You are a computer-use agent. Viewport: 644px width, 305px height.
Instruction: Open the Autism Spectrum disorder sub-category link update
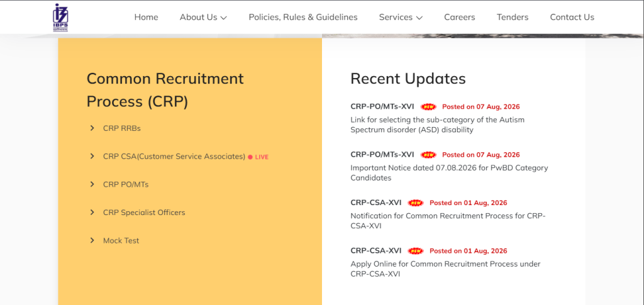[x=438, y=125]
